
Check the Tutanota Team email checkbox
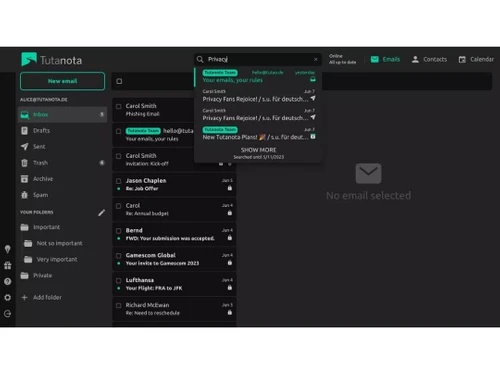coord(118,131)
